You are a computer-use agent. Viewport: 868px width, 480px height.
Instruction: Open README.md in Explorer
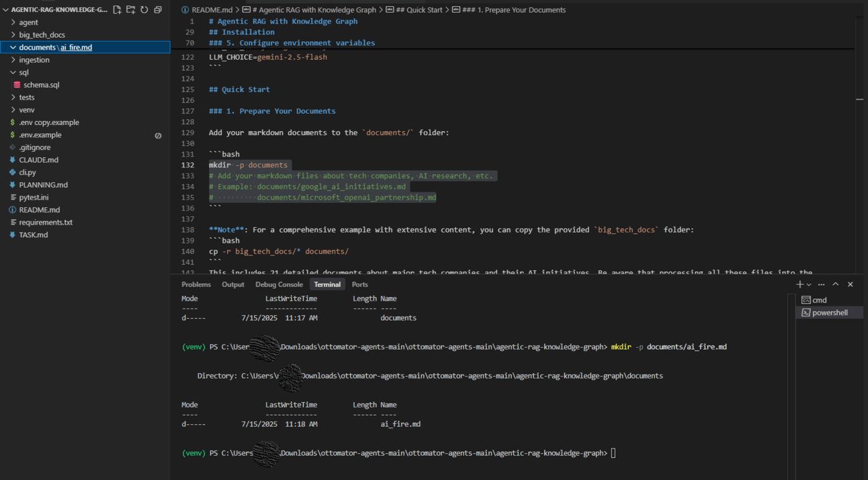(x=39, y=210)
